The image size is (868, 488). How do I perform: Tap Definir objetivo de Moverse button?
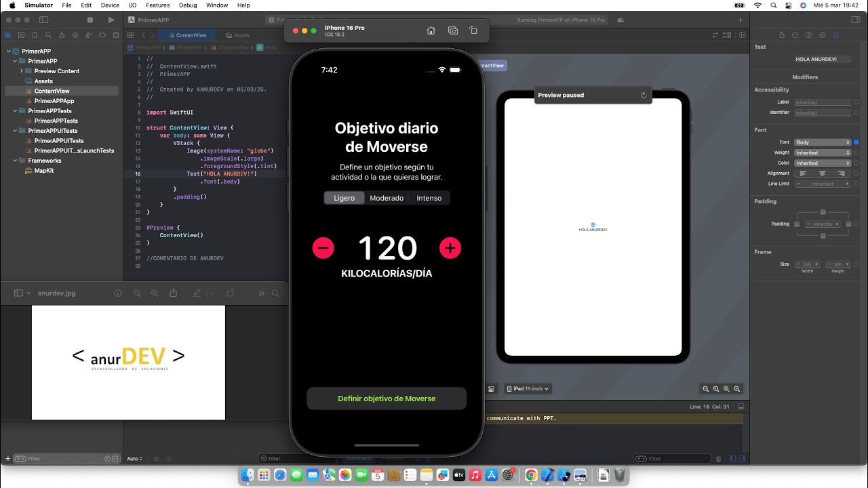coord(387,399)
